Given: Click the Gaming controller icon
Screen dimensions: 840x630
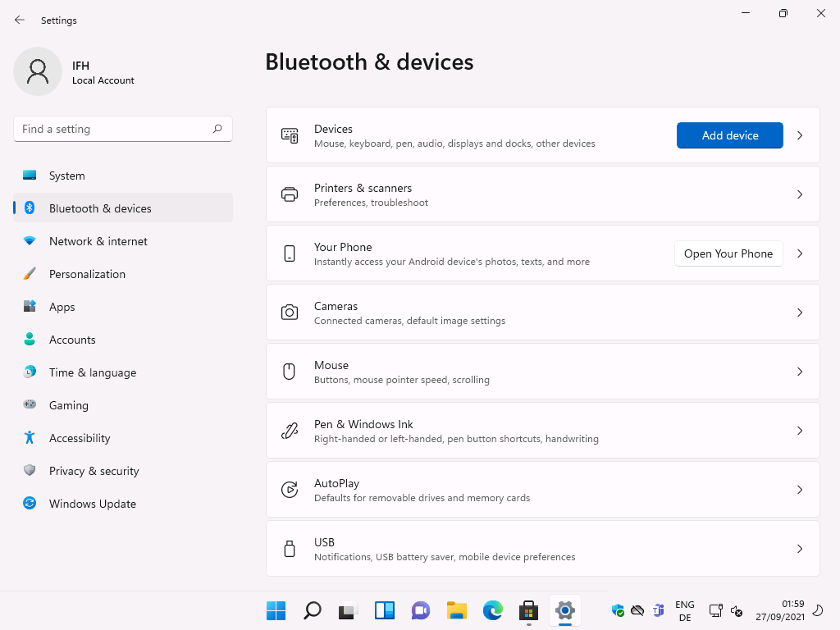Looking at the screenshot, I should coord(30,405).
